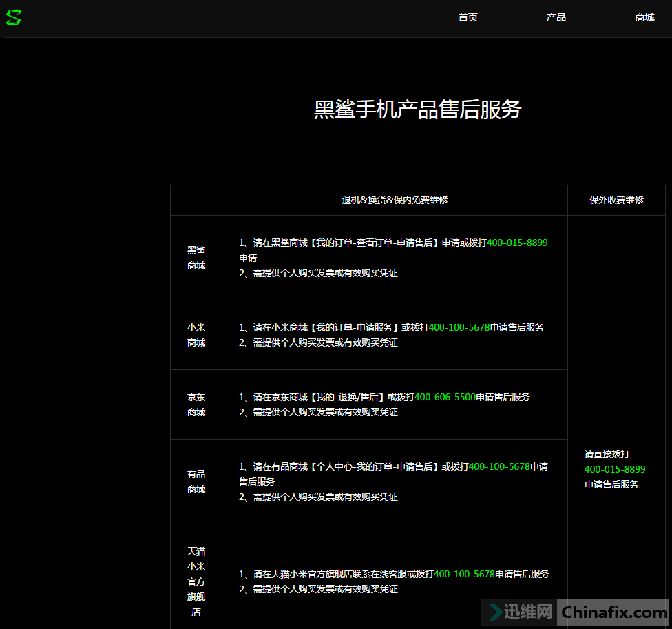
Task: Click invoice requirement line in 京东商城 row
Action: coord(318,412)
